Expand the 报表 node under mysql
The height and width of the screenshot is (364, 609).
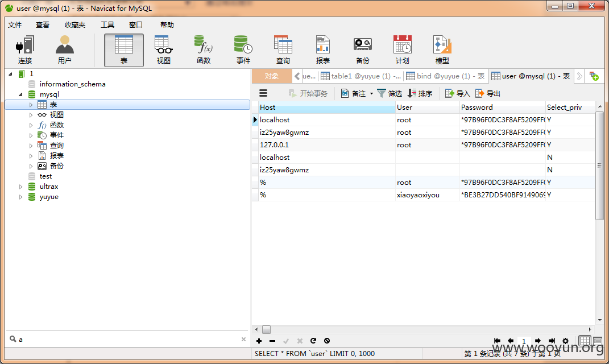31,156
